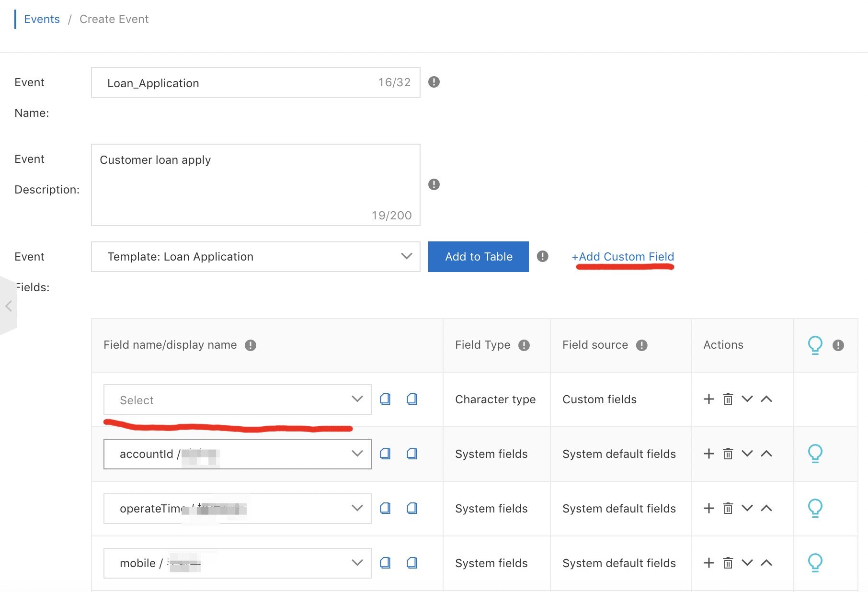Move the operateTime row up
The width and height of the screenshot is (868, 592).
click(x=766, y=508)
